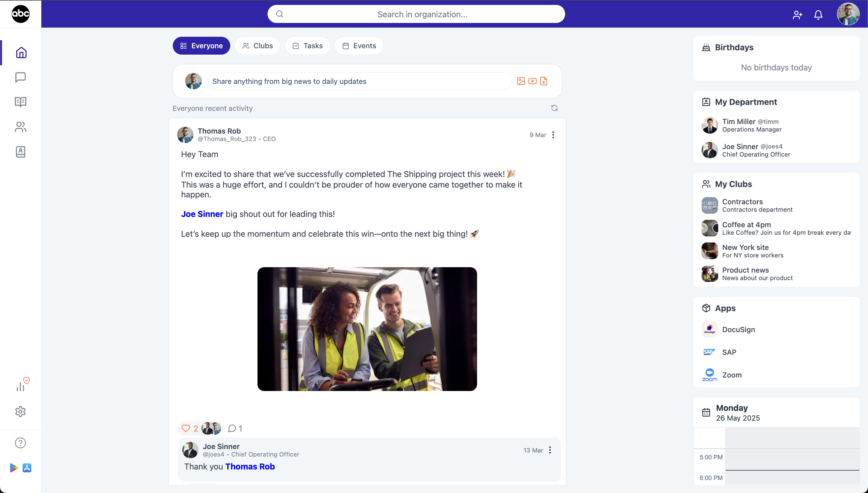The width and height of the screenshot is (868, 493).
Task: Switch to the Events tab
Action: [359, 46]
